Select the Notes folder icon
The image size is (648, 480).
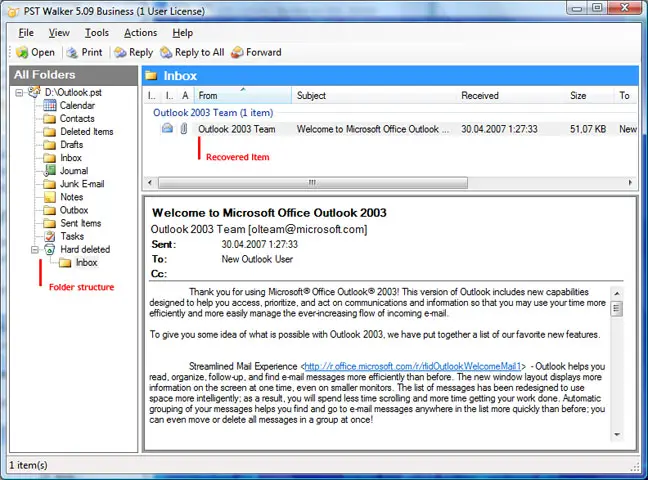tap(50, 197)
